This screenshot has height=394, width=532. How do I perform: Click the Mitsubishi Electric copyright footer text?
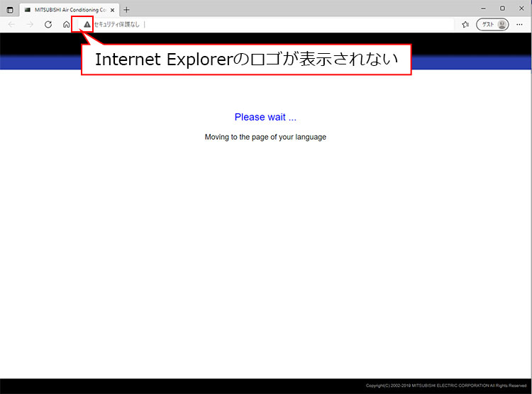446,385
